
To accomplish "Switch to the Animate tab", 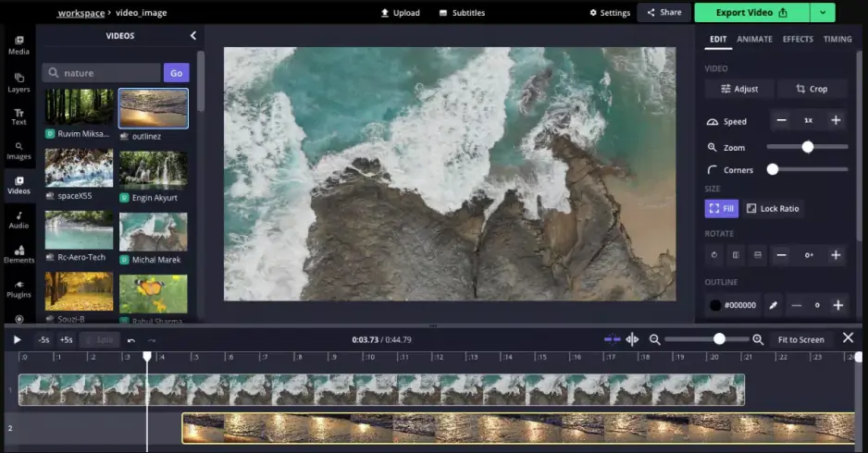I will (x=754, y=39).
